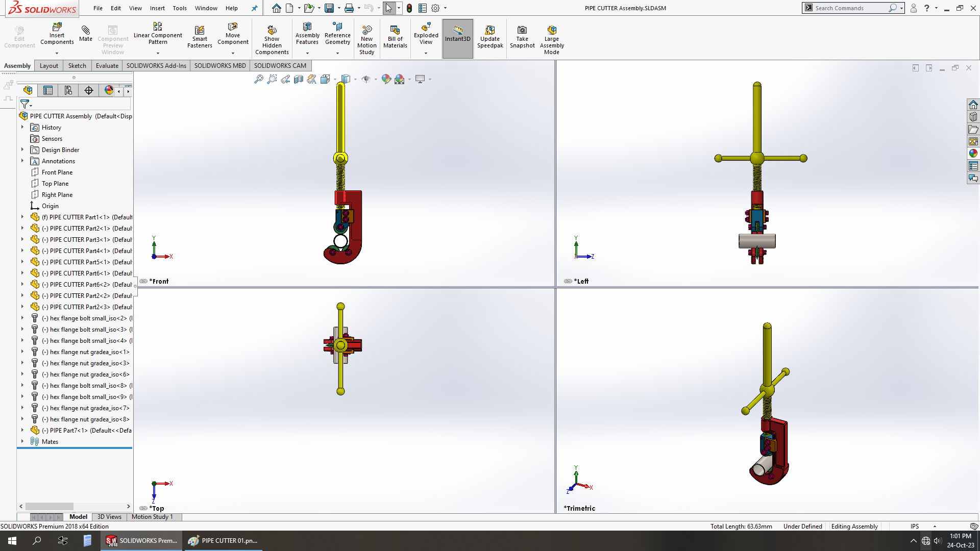Click Previous View icon
The width and height of the screenshot is (980, 551).
(x=285, y=79)
